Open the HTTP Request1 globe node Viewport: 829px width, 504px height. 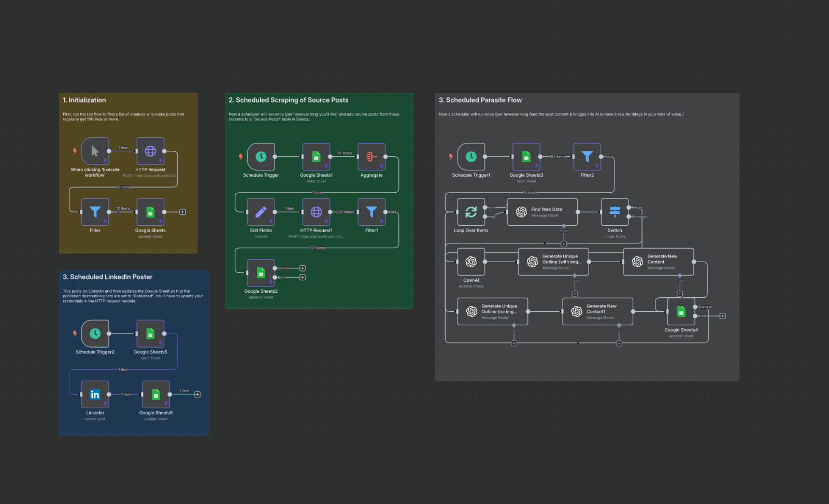point(317,212)
